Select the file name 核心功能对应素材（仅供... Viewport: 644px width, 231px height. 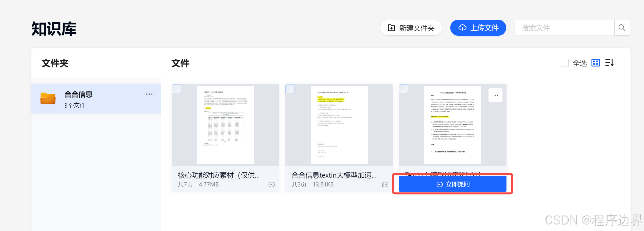[x=219, y=175]
